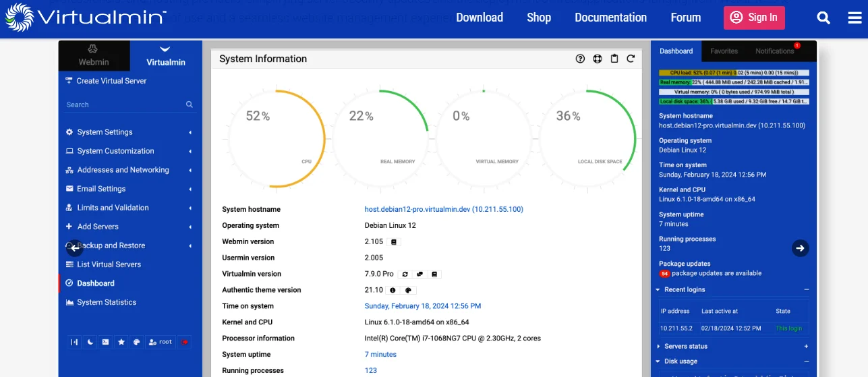
Task: Click the help question mark icon
Action: click(580, 59)
